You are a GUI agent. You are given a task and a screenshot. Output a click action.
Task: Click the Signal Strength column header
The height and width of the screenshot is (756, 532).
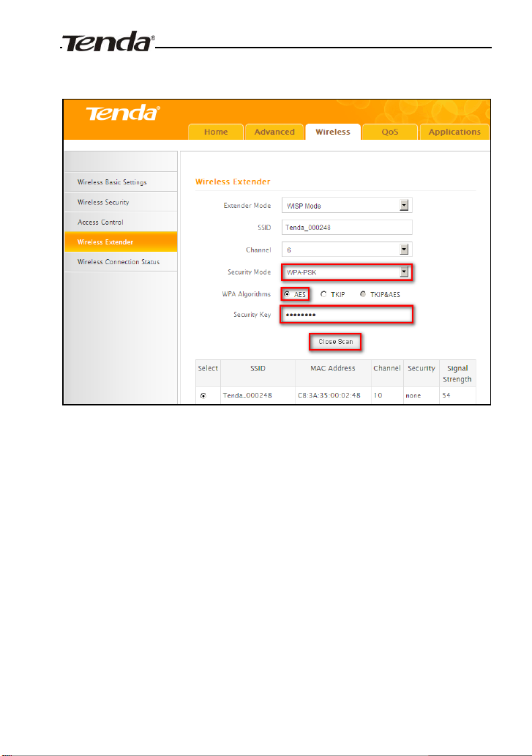click(x=457, y=374)
